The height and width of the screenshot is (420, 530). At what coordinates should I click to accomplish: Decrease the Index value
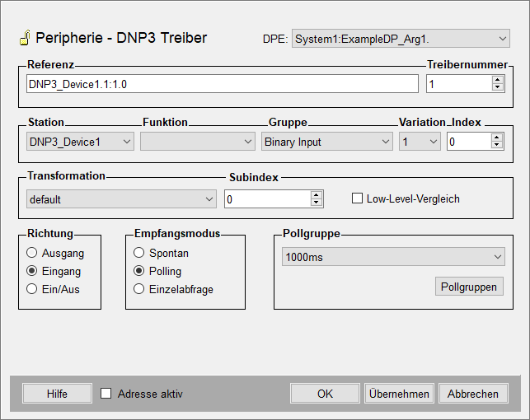click(x=497, y=146)
